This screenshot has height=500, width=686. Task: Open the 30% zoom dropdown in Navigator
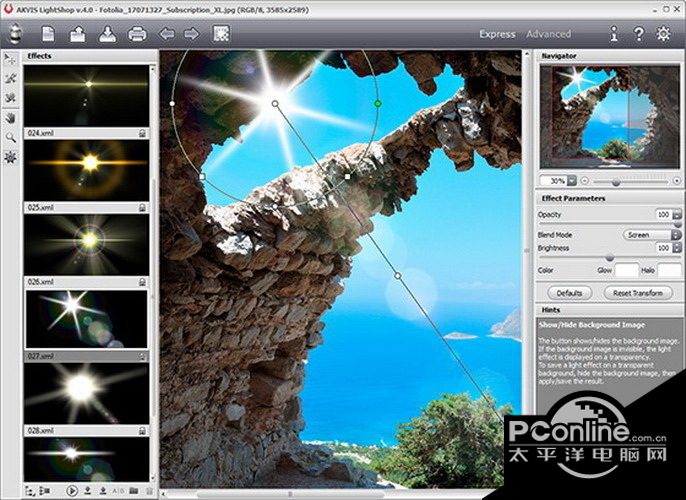point(571,181)
